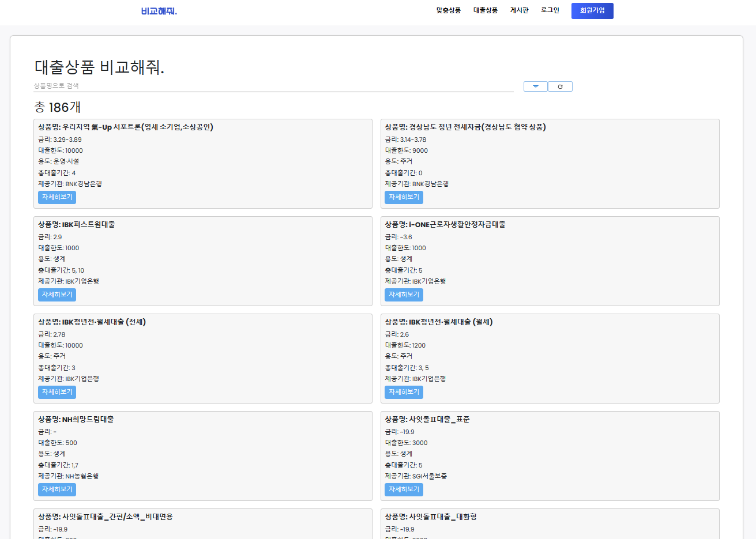The width and height of the screenshot is (756, 539).
Task: Select the NH농협은행 product card
Action: pos(202,455)
